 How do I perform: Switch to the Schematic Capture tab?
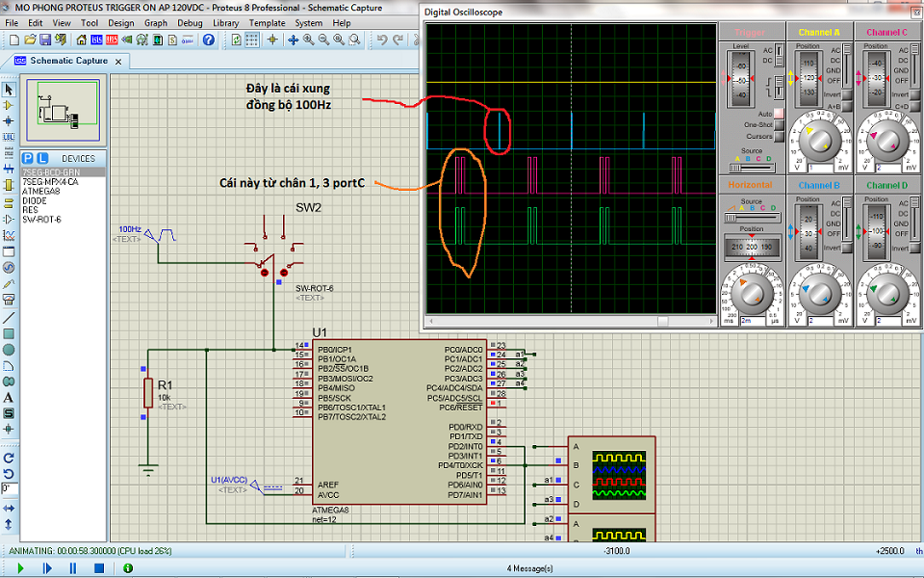click(67, 60)
